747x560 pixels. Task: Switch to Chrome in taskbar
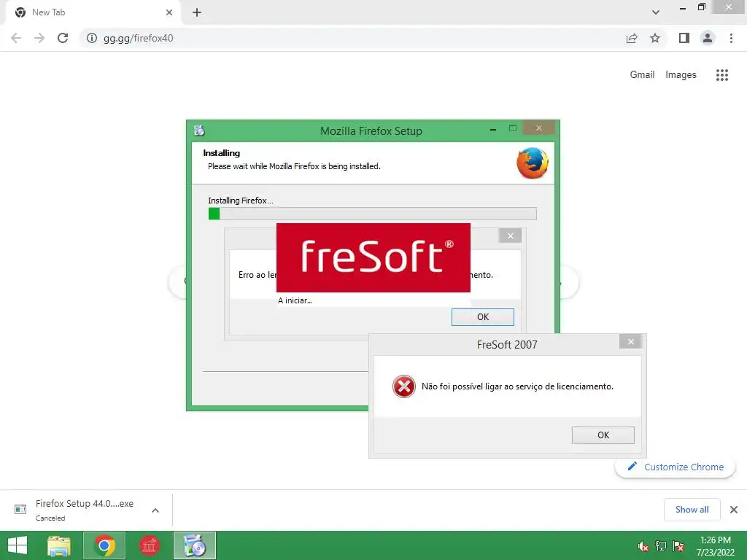click(104, 545)
